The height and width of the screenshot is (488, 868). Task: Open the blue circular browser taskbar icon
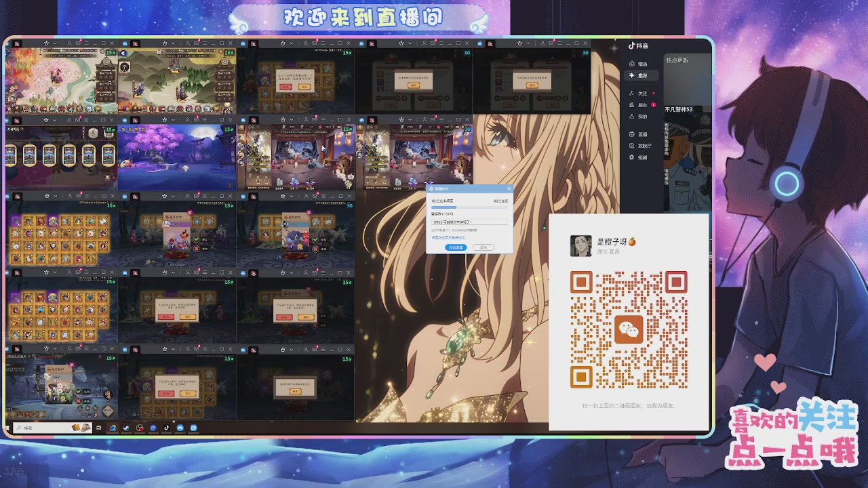point(153,428)
